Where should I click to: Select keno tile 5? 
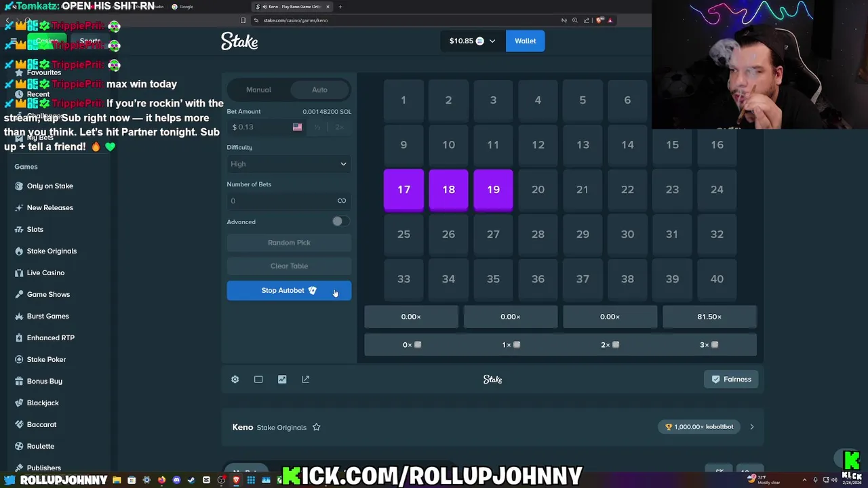click(583, 100)
